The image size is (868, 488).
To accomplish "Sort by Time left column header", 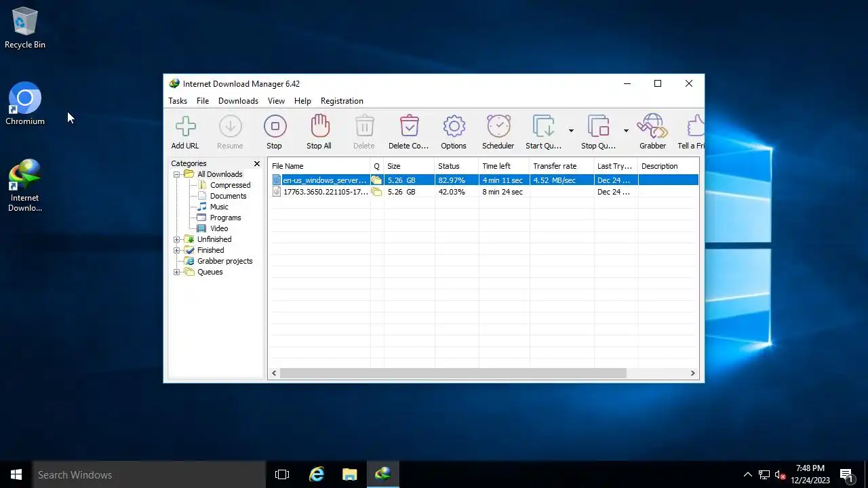I will pos(504,166).
